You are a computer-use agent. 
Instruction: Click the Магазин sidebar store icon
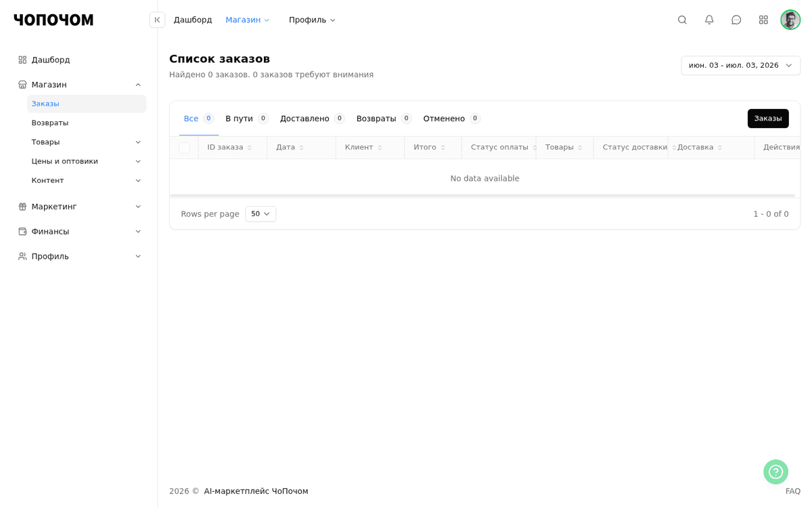pyautogui.click(x=22, y=85)
